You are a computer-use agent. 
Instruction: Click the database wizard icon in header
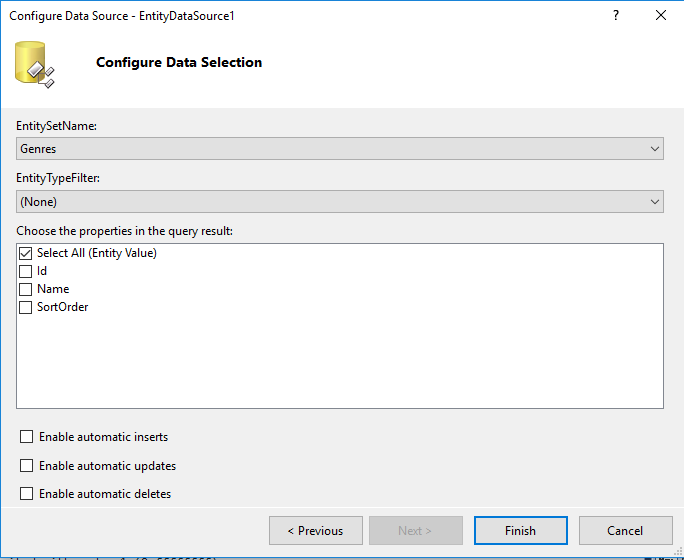click(x=34, y=63)
